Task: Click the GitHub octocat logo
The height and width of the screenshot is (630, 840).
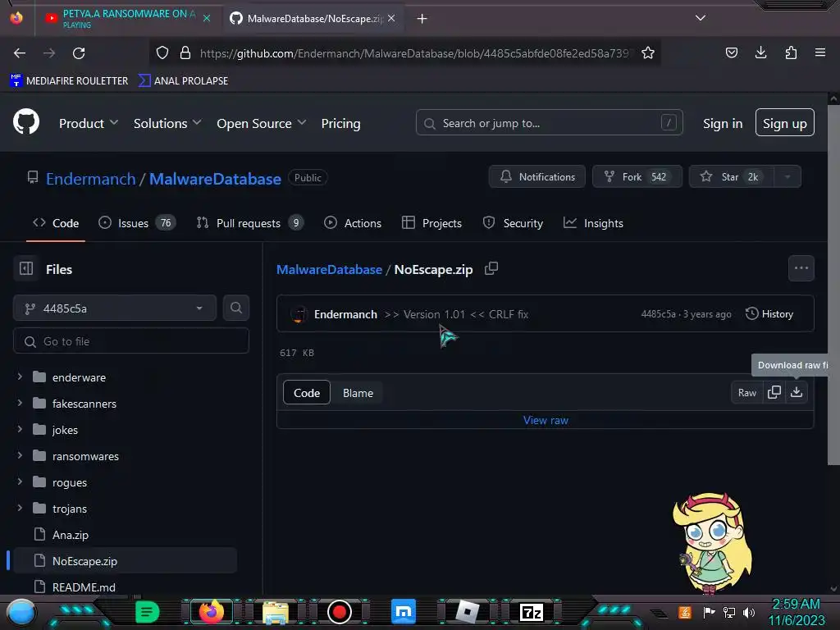Action: pyautogui.click(x=25, y=122)
